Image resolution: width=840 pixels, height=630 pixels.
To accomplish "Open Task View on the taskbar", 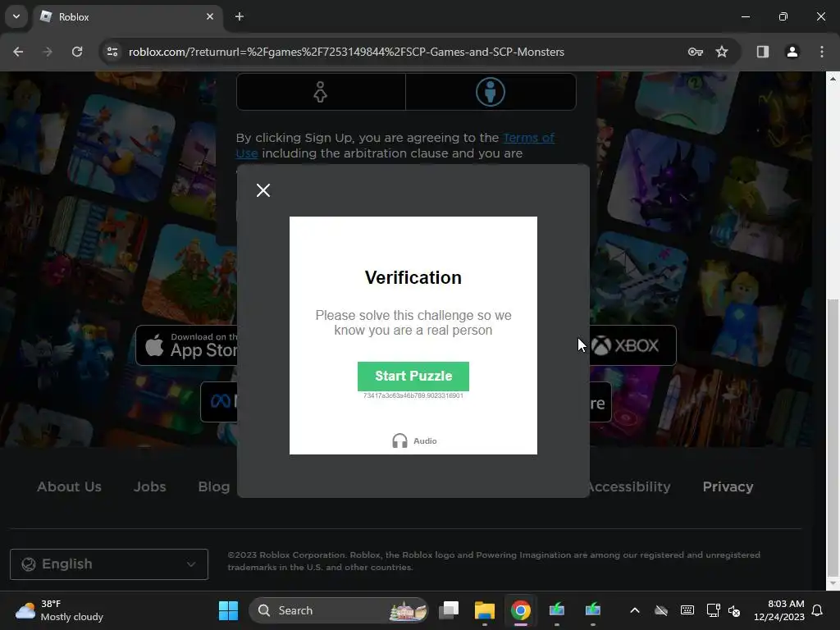I will pyautogui.click(x=449, y=610).
